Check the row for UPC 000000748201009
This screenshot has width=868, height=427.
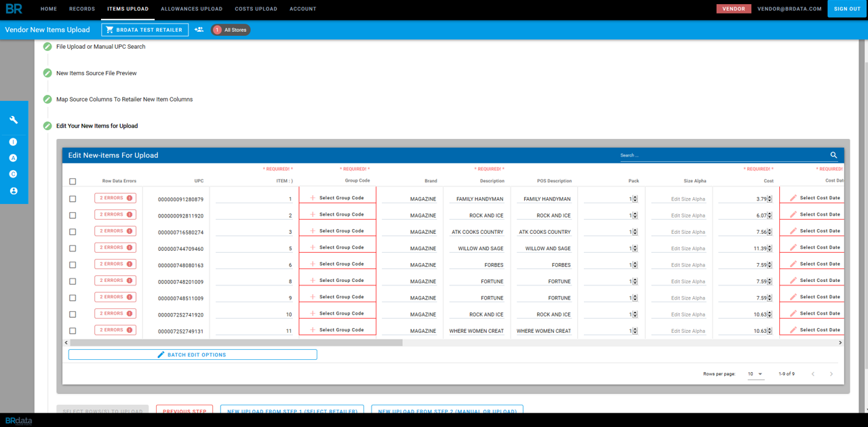(x=73, y=281)
